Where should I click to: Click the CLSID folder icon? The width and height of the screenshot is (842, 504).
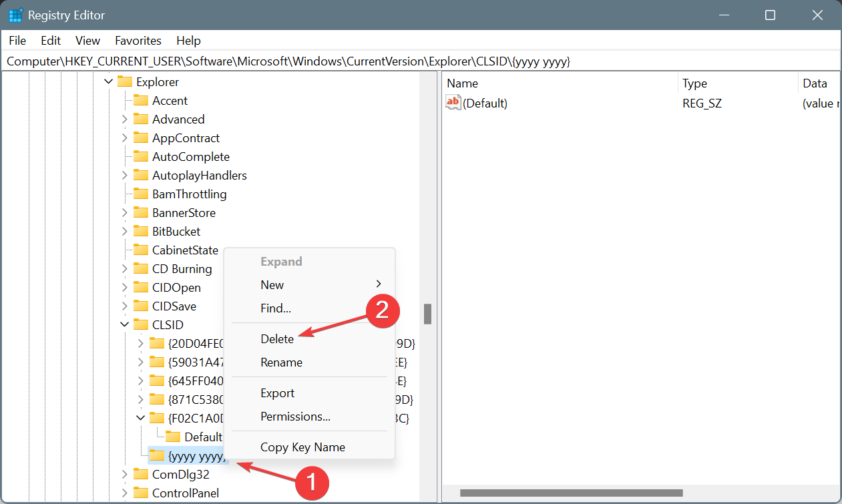(x=140, y=325)
